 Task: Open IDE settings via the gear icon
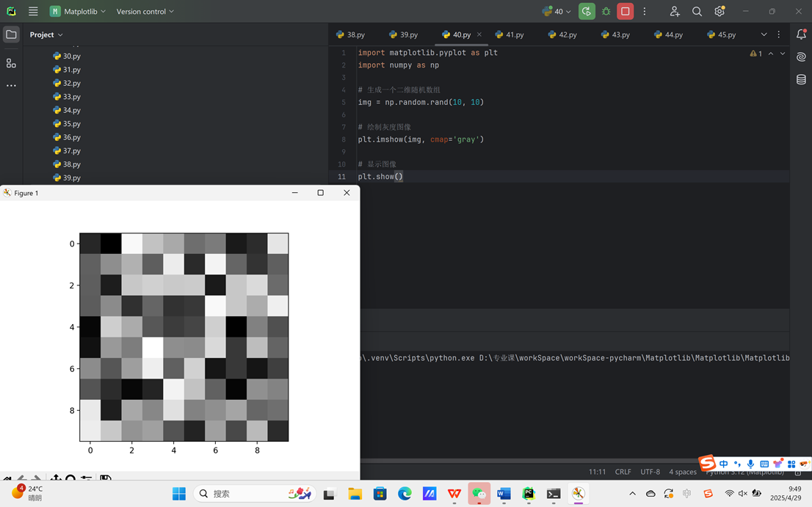click(719, 11)
